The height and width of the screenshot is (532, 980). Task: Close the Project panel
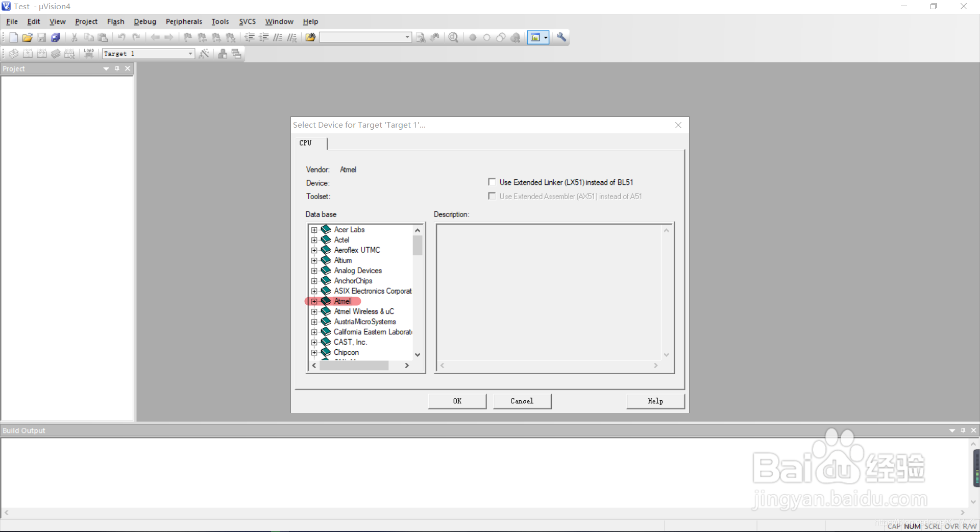(128, 68)
